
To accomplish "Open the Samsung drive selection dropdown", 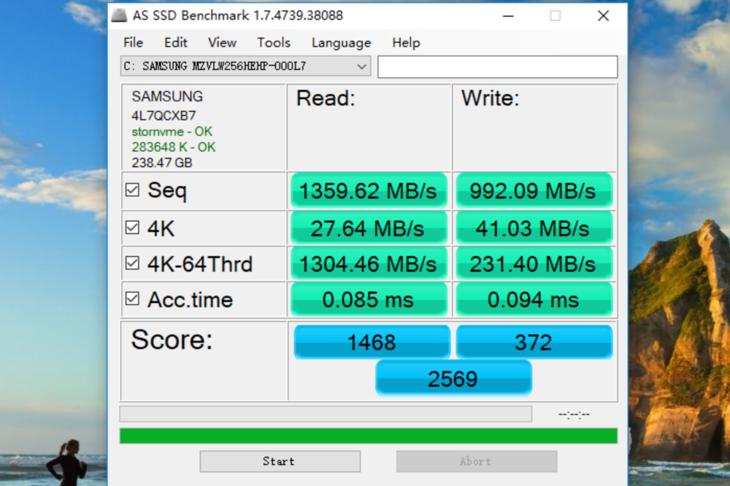I will click(361, 66).
